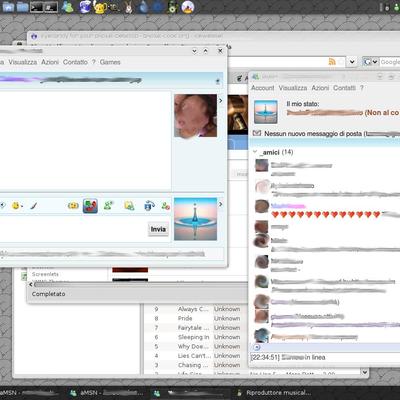Select 'Always C...' track in music player

click(x=193, y=309)
